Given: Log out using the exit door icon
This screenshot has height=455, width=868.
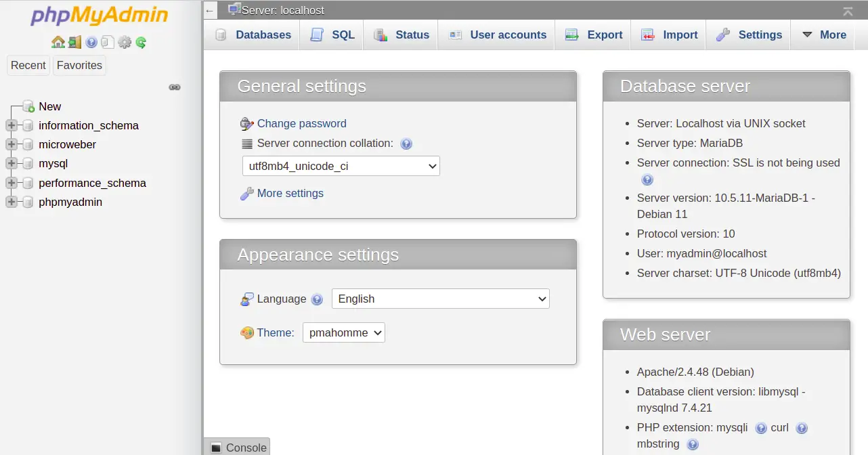Looking at the screenshot, I should tap(74, 42).
